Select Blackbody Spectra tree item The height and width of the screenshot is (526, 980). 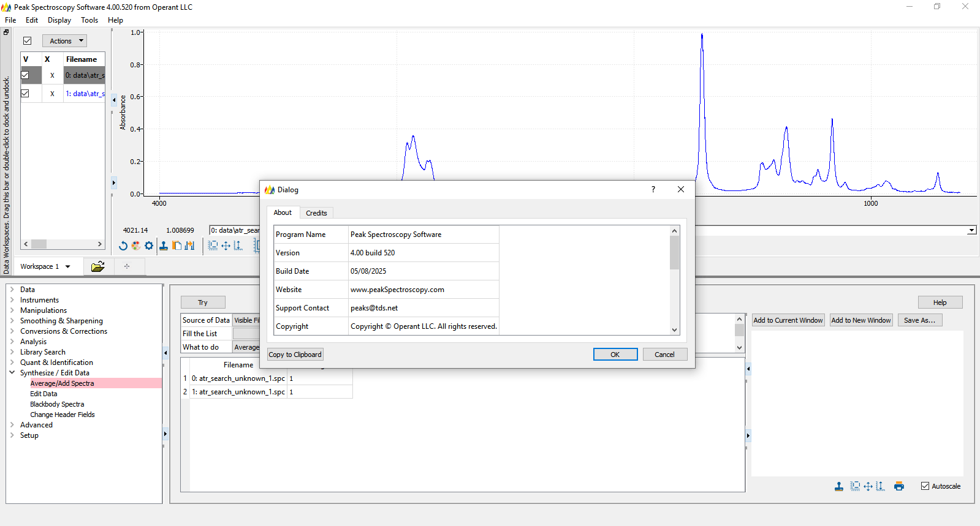(57, 404)
